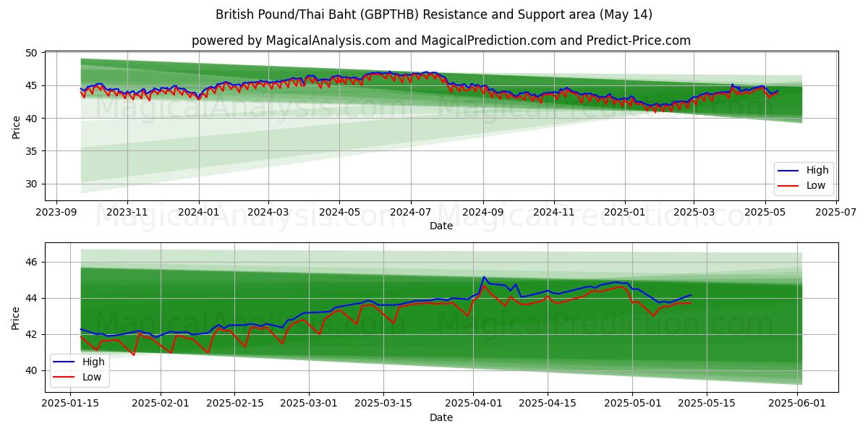
Task: Click 'High' in the top chart legend
Action: [817, 171]
